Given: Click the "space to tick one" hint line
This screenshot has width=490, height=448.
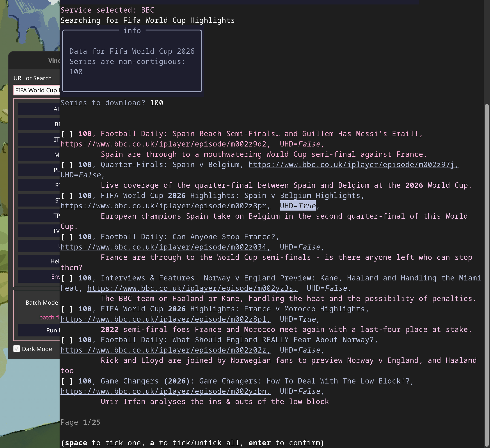Looking at the screenshot, I should pyautogui.click(x=193, y=443).
